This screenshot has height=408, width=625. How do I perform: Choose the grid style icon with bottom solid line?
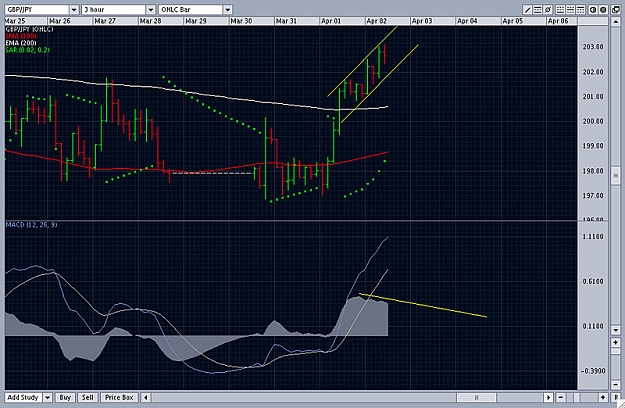(x=560, y=10)
